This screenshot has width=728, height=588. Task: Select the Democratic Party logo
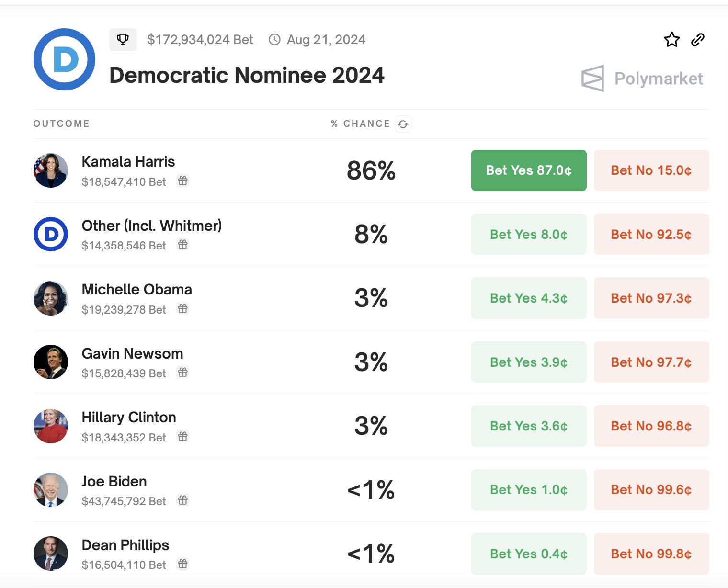64,59
